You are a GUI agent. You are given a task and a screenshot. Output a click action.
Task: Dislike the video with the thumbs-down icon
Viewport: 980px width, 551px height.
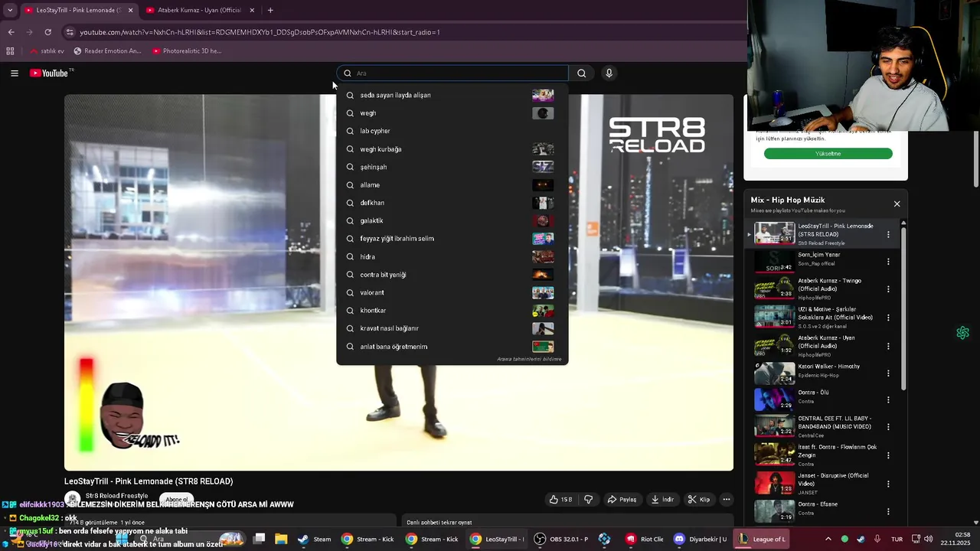(x=588, y=500)
